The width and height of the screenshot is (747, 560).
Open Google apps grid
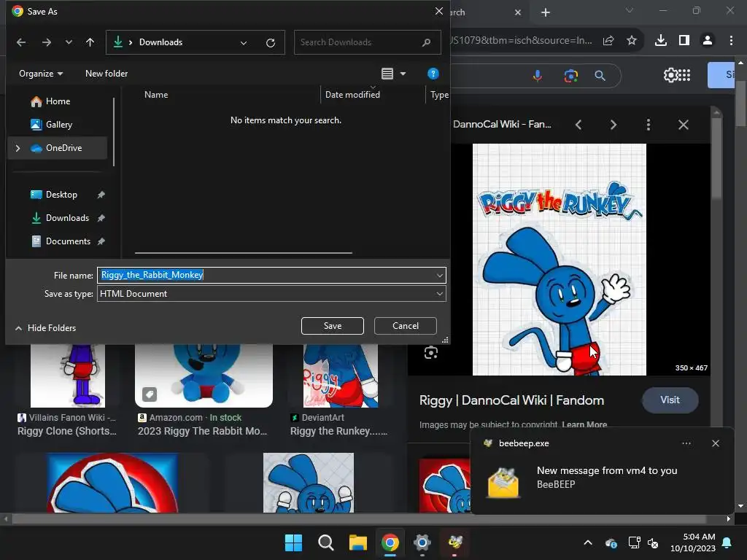pos(685,75)
